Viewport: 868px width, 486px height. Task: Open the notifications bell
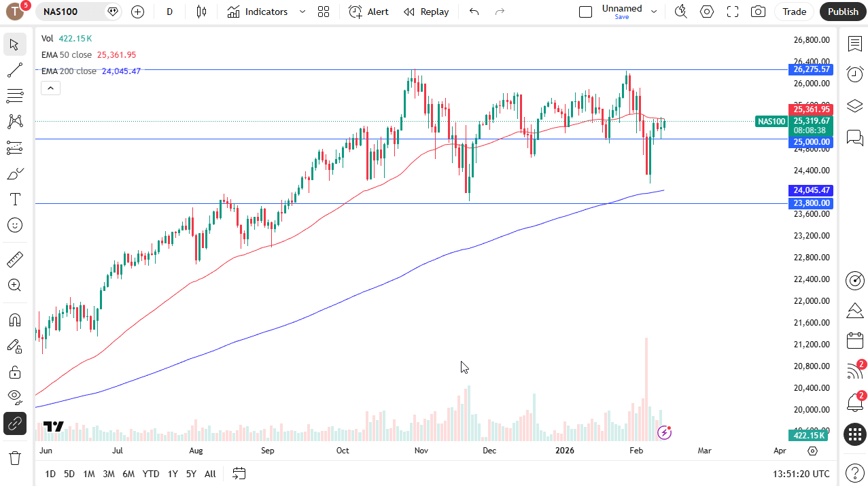point(854,402)
